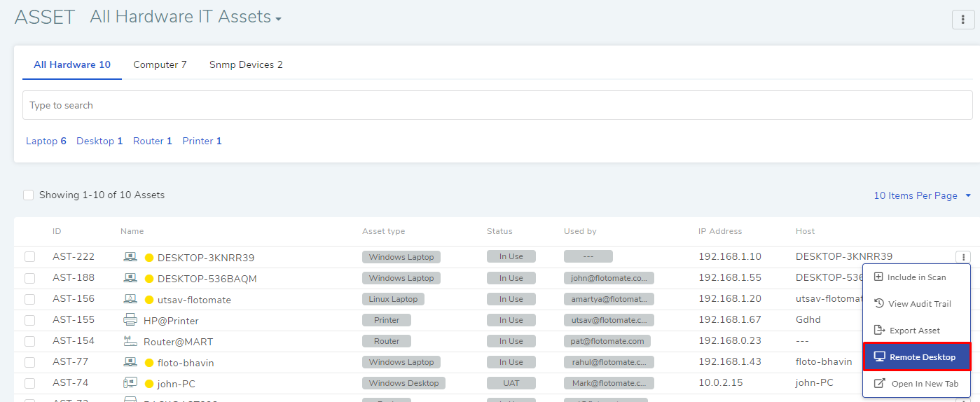The image size is (980, 402).
Task: Click Linux Laptop tag for AST-156
Action: pyautogui.click(x=393, y=299)
